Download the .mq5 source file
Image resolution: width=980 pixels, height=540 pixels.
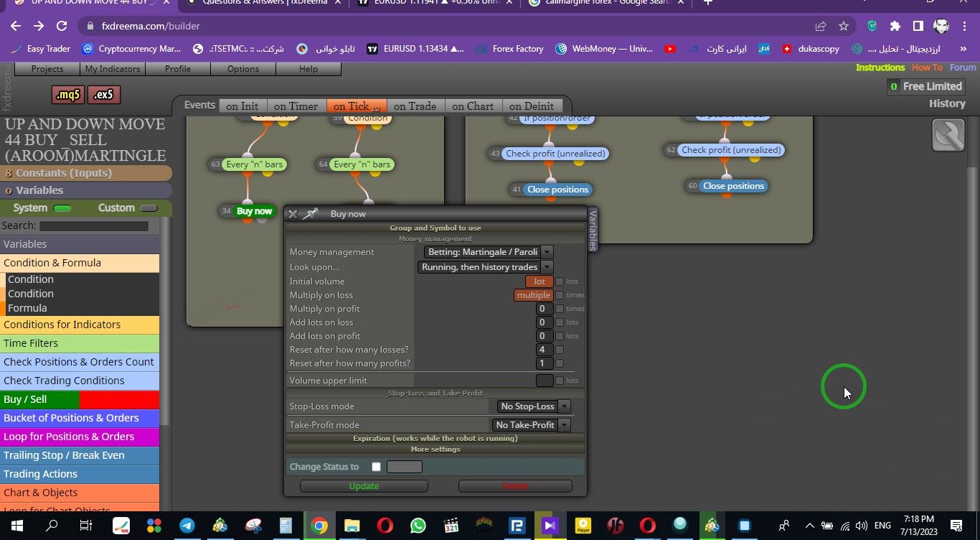coord(69,94)
